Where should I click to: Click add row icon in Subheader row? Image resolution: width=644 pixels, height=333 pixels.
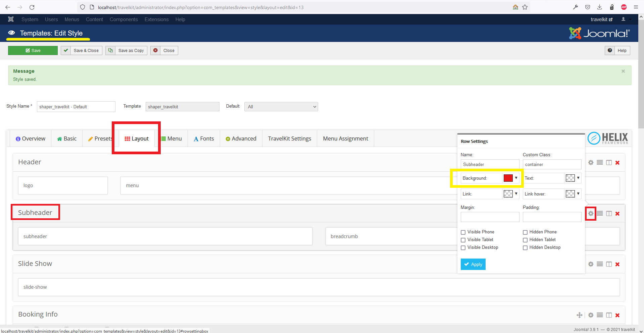600,214
